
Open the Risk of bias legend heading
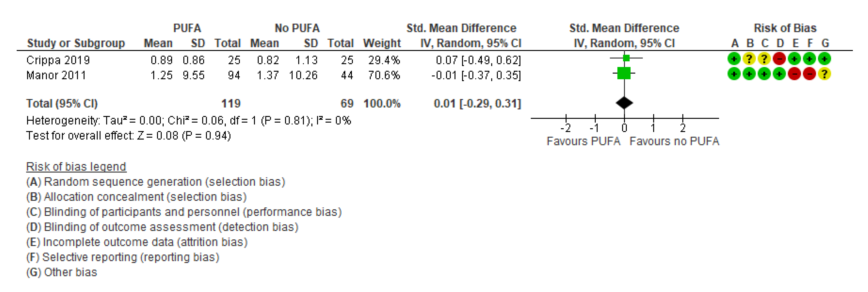[76, 167]
